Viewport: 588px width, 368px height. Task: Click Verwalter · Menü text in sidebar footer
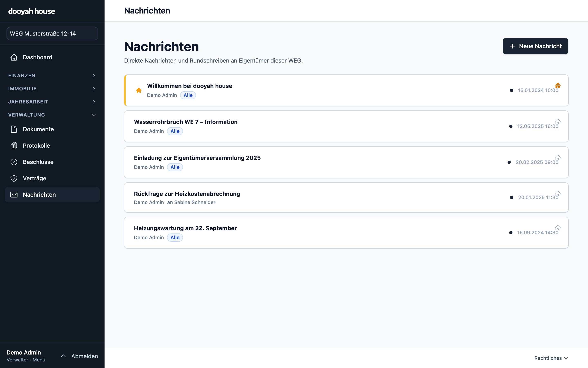pos(26,360)
